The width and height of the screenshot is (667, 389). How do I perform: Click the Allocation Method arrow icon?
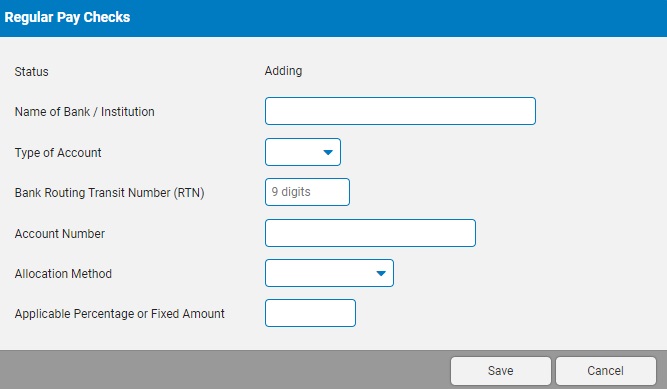pyautogui.click(x=381, y=273)
